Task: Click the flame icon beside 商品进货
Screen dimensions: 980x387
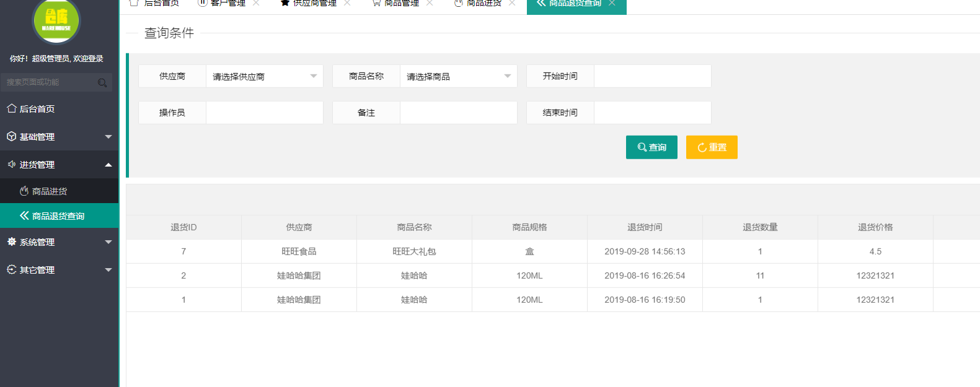Action: [x=24, y=191]
